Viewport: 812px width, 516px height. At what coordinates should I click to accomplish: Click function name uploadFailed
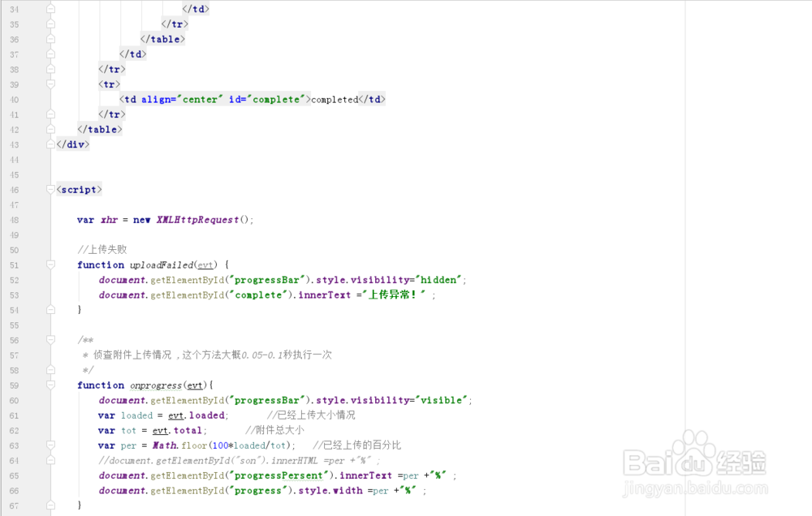coord(161,265)
